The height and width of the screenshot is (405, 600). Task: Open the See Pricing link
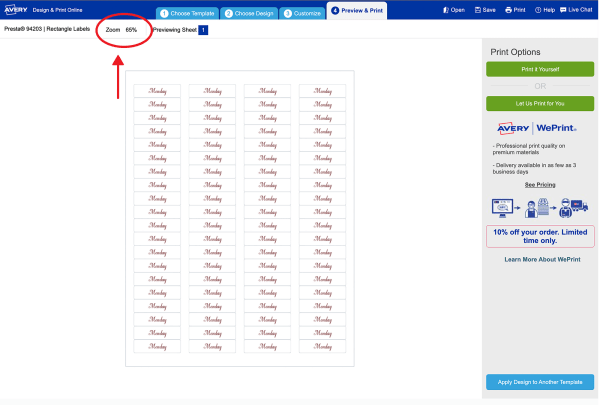click(540, 185)
